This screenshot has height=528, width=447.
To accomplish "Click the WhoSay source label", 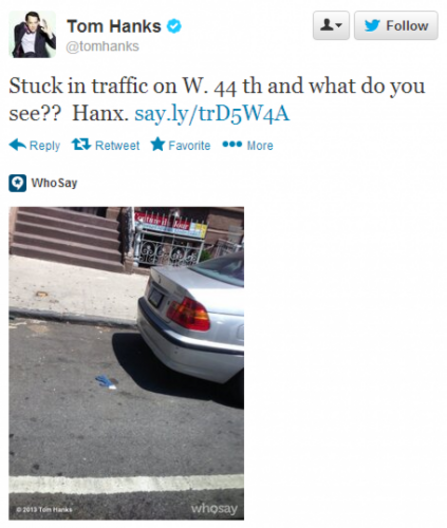I will (54, 183).
